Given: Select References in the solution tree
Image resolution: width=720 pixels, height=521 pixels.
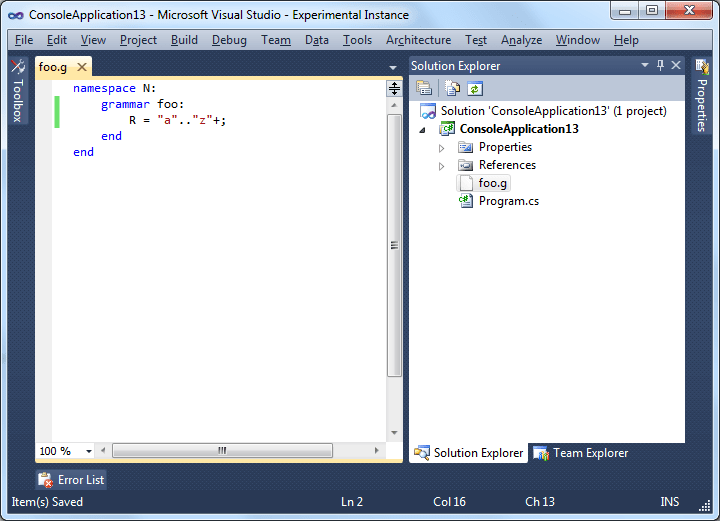Looking at the screenshot, I should (507, 165).
